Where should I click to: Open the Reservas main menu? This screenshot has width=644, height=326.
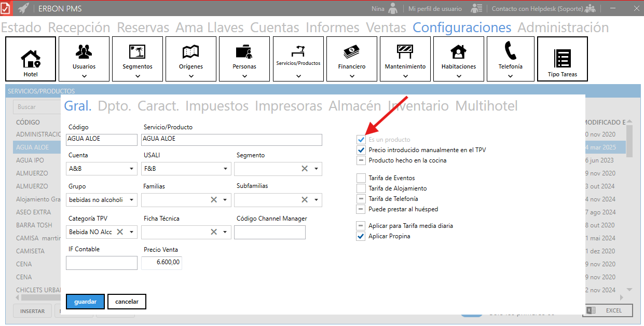pyautogui.click(x=143, y=28)
